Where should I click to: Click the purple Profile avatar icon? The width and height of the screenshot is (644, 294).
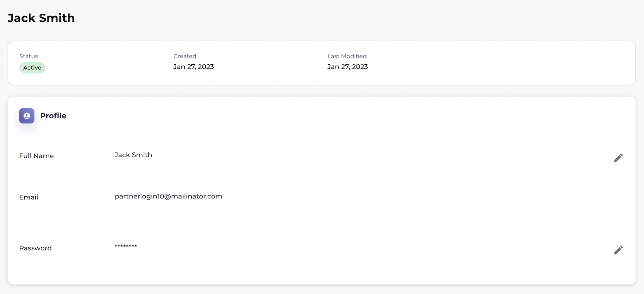(27, 116)
